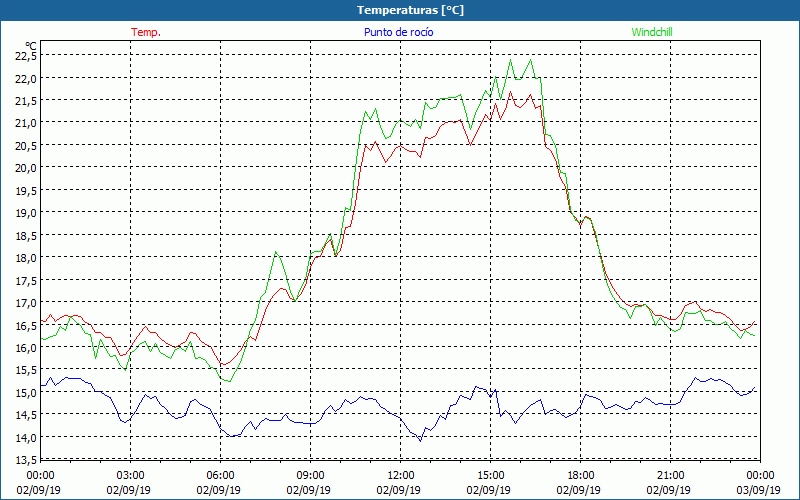Image resolution: width=800 pixels, height=500 pixels.
Task: Click the 15,0 y-axis value
Action: [27, 392]
